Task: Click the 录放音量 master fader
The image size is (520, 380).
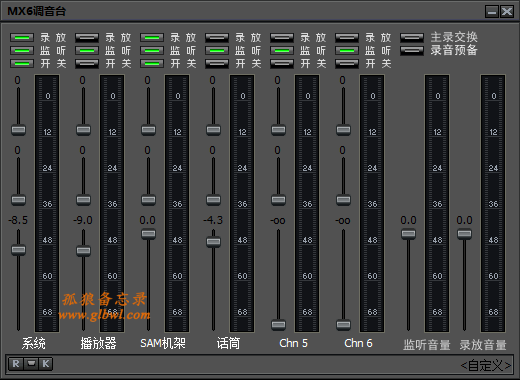Action: coord(464,234)
